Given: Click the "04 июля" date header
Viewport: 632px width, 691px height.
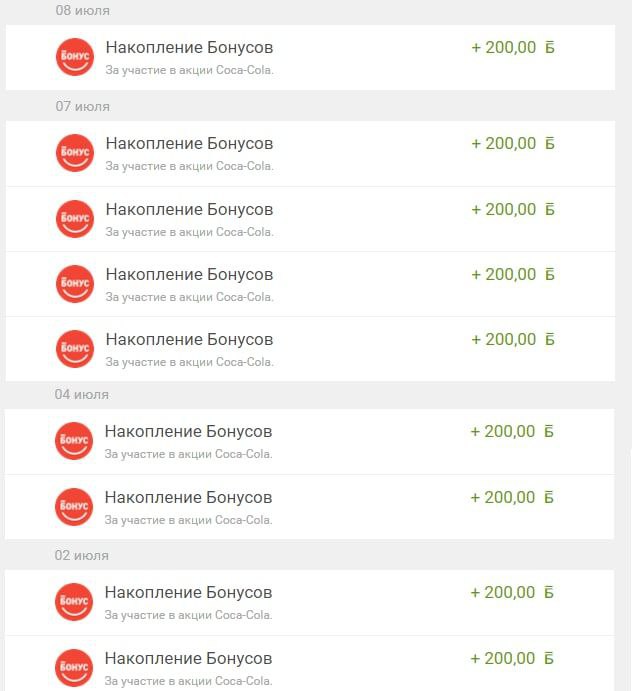Looking at the screenshot, I should 81,394.
